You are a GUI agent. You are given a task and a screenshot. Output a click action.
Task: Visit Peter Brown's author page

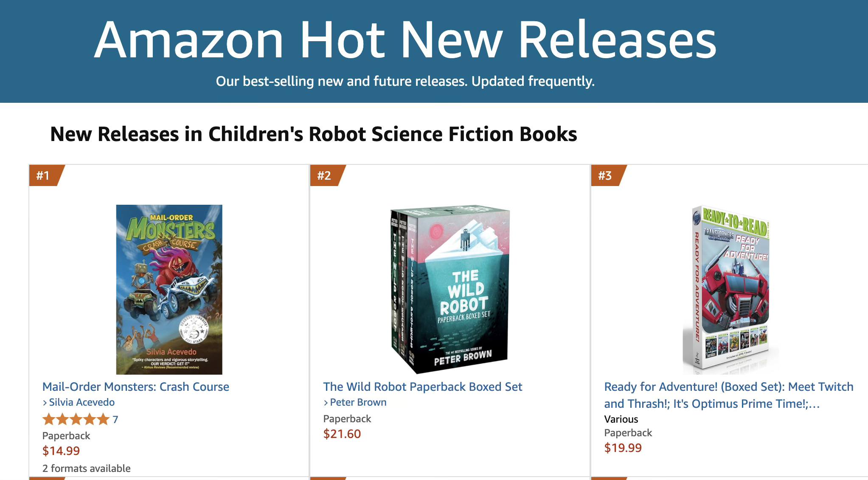pyautogui.click(x=358, y=402)
